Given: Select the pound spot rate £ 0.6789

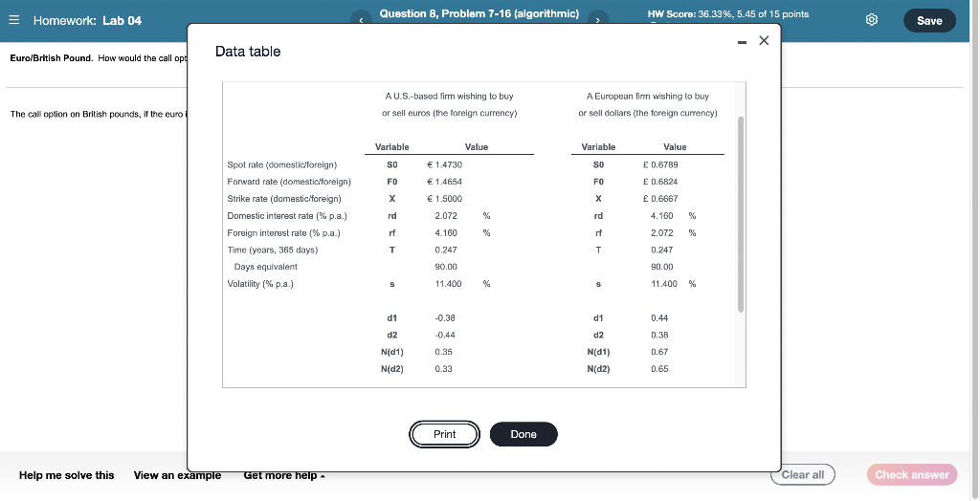Looking at the screenshot, I should (x=660, y=164).
